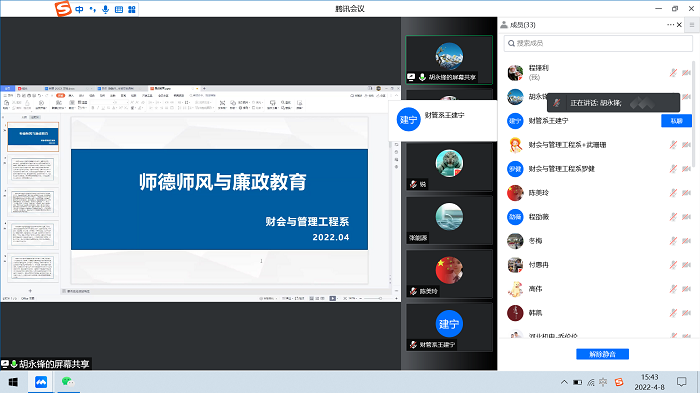Image resolution: width=700 pixels, height=393 pixels.
Task: Click the mic icon in 高伟's row
Action: point(673,289)
